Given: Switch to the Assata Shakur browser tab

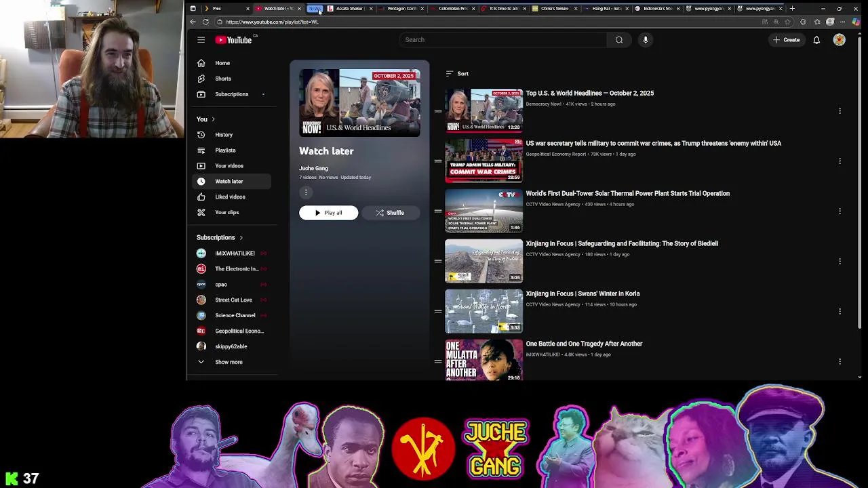Looking at the screenshot, I should pos(349,8).
